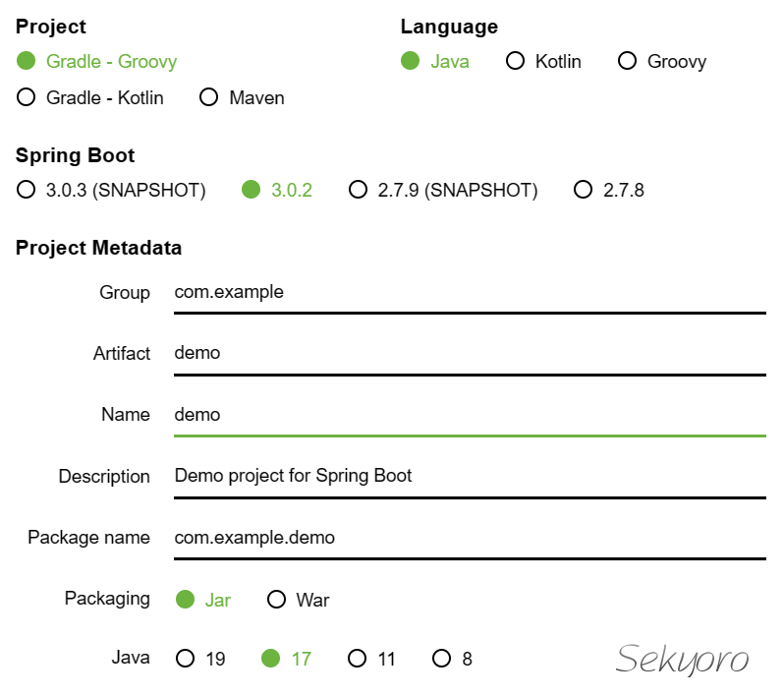Select Gradle - Kotlin project type
784x697 pixels.
click(x=27, y=97)
